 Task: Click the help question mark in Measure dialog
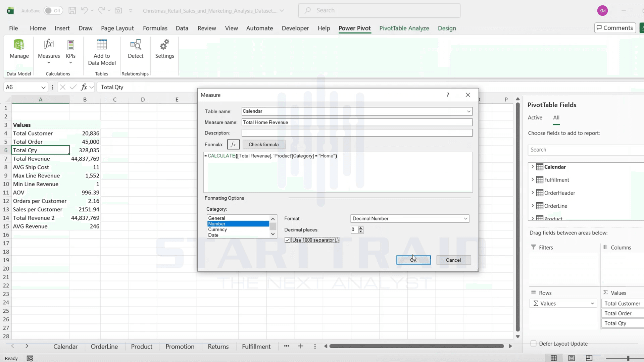[x=448, y=95]
